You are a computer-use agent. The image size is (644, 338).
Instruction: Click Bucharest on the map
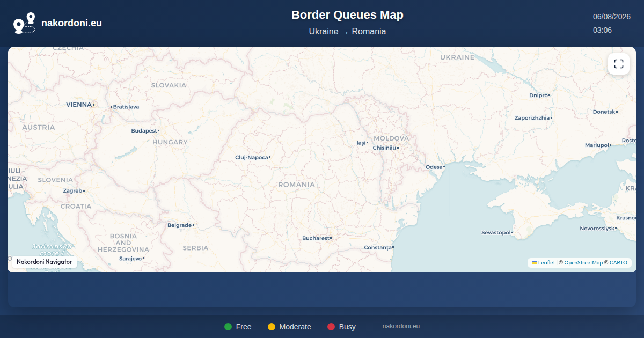pyautogui.click(x=316, y=238)
